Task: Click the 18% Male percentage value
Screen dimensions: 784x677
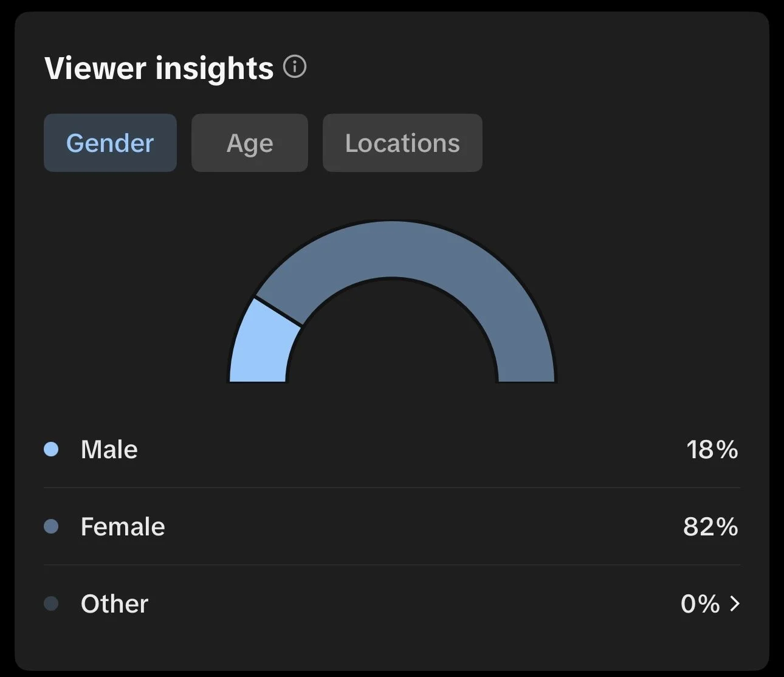Action: pyautogui.click(x=712, y=450)
